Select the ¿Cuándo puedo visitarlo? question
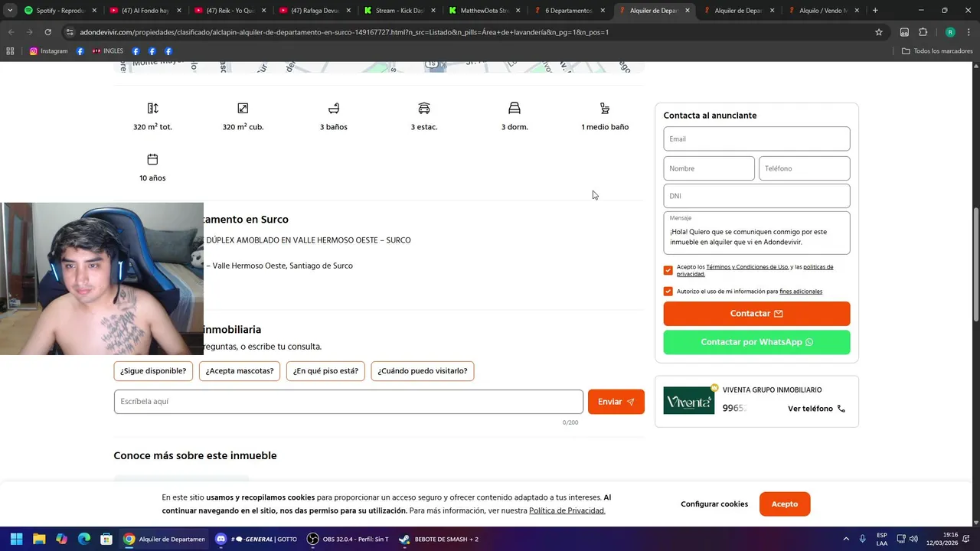Screen dimensions: 980x551 click(x=423, y=371)
